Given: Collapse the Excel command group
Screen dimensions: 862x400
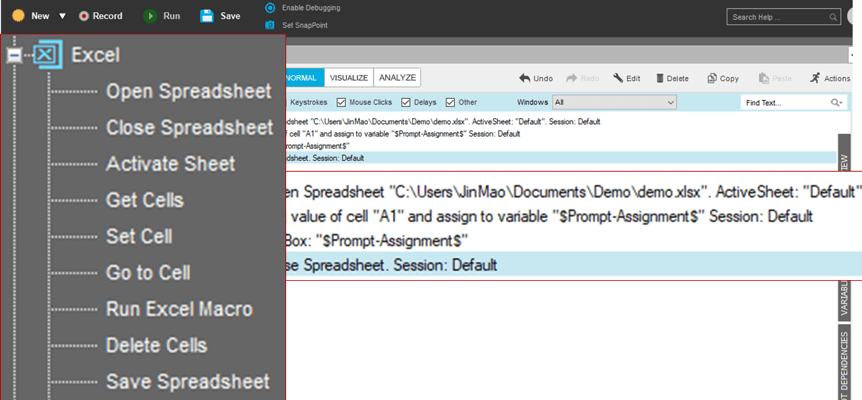Looking at the screenshot, I should [x=14, y=55].
